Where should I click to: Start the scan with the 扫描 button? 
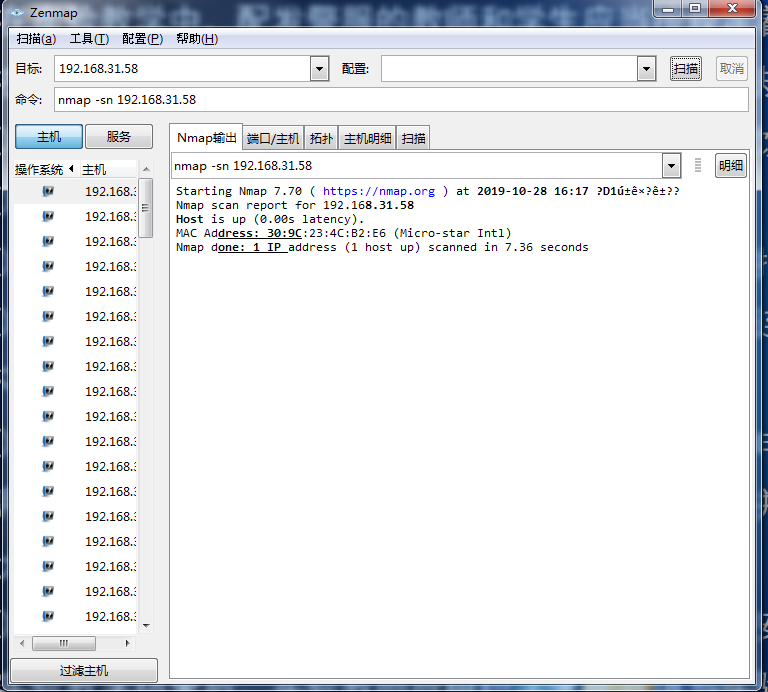(x=685, y=69)
